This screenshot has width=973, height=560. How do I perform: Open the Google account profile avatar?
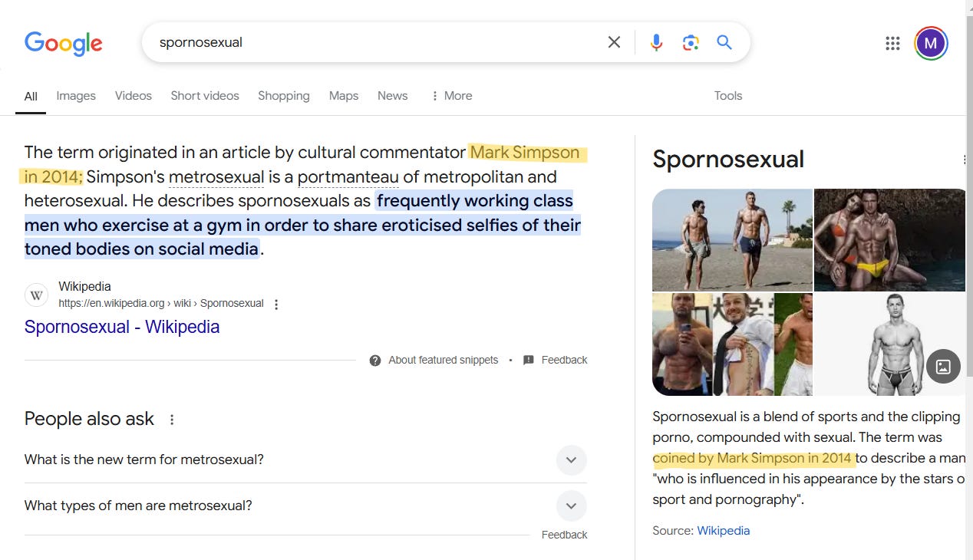pos(931,43)
